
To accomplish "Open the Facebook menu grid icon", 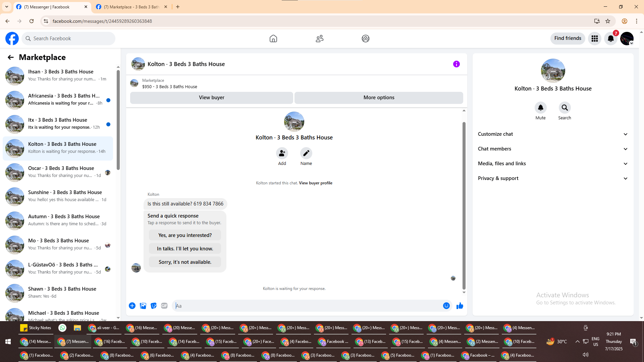I will [x=595, y=39].
